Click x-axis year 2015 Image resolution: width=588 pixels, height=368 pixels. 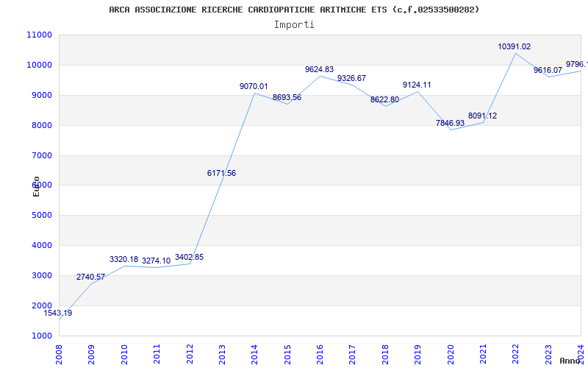(x=287, y=355)
